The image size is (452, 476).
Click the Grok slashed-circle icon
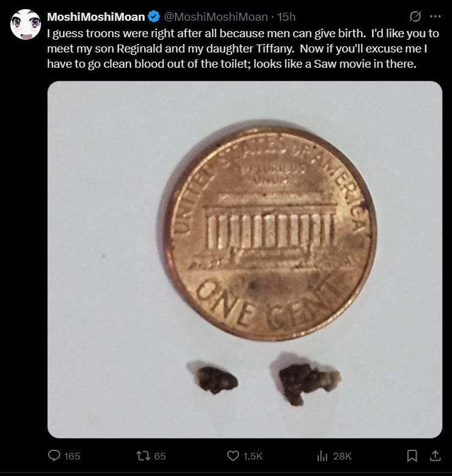pos(415,16)
